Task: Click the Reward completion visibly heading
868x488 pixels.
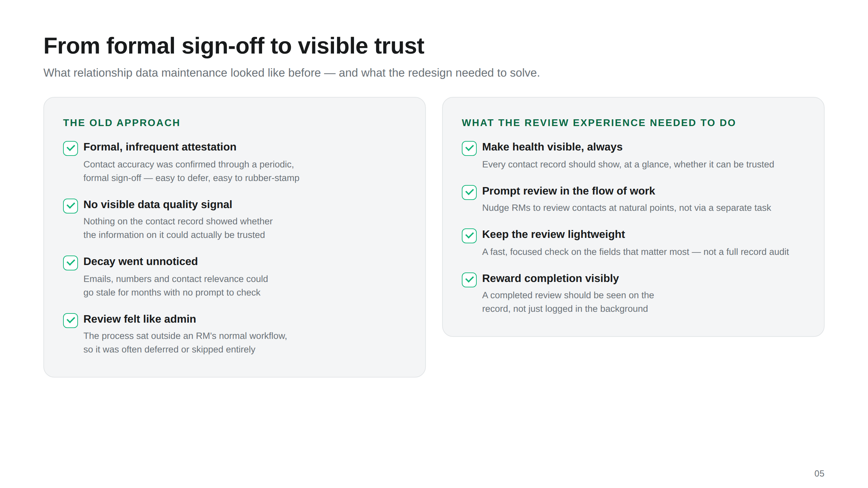Action: (550, 279)
